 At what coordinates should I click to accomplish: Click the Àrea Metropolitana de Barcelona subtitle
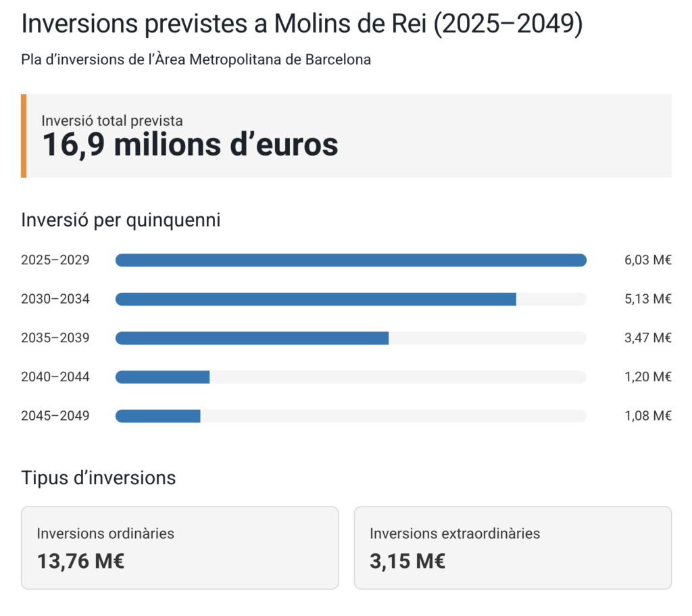tap(196, 60)
